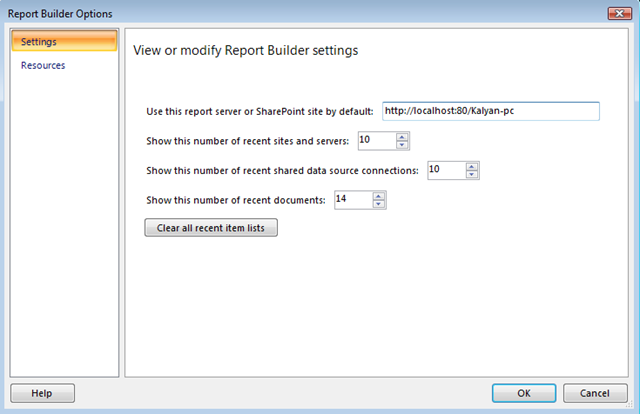Cancel the Report Builder Options dialog
The width and height of the screenshot is (640, 414).
595,393
